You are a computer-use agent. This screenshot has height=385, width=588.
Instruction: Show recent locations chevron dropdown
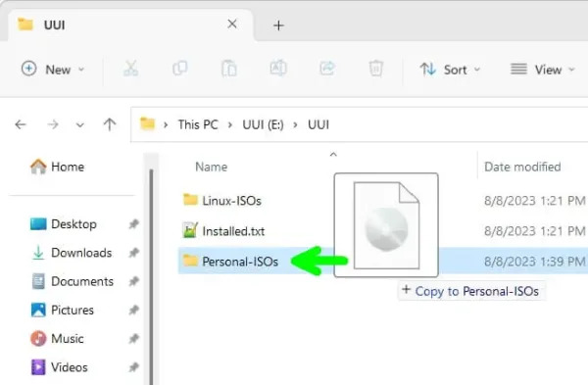(x=80, y=124)
